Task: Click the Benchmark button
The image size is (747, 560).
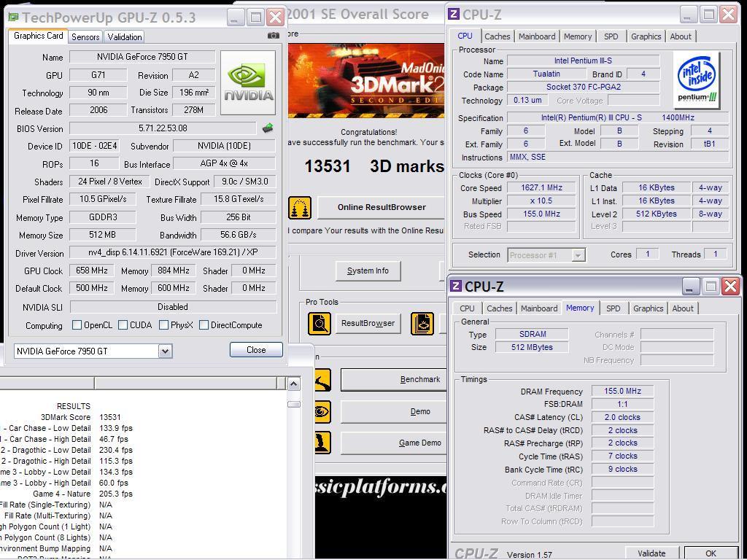Action: 393,379
